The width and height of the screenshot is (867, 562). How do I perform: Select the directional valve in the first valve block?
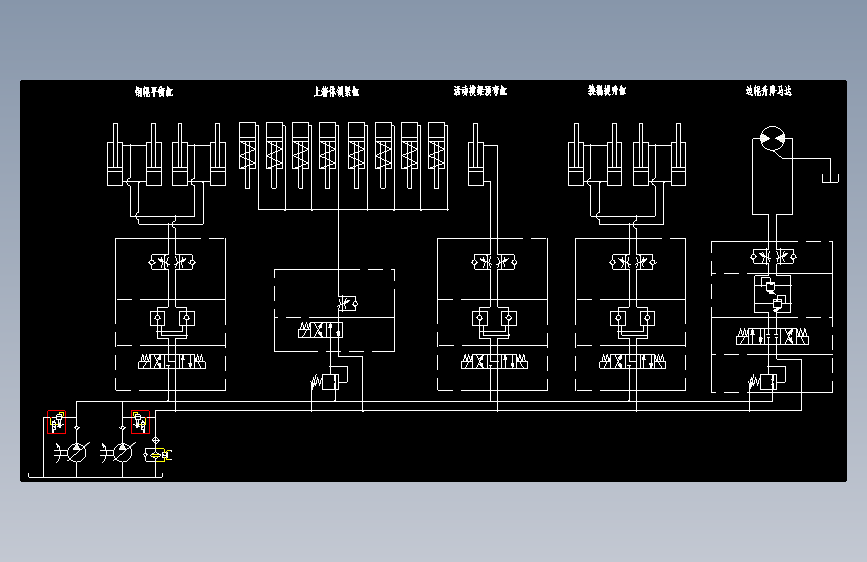pos(172,362)
